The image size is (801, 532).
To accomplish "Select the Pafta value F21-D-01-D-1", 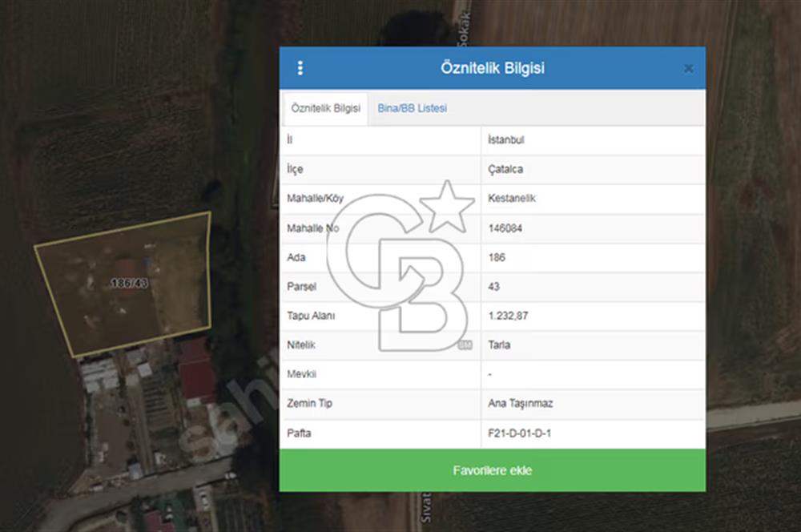I will click(520, 433).
